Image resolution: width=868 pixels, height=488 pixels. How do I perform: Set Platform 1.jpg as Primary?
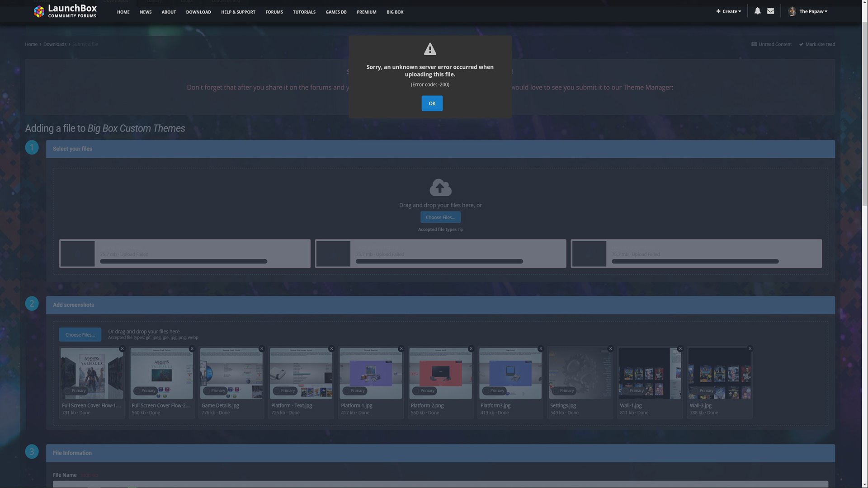pyautogui.click(x=354, y=390)
